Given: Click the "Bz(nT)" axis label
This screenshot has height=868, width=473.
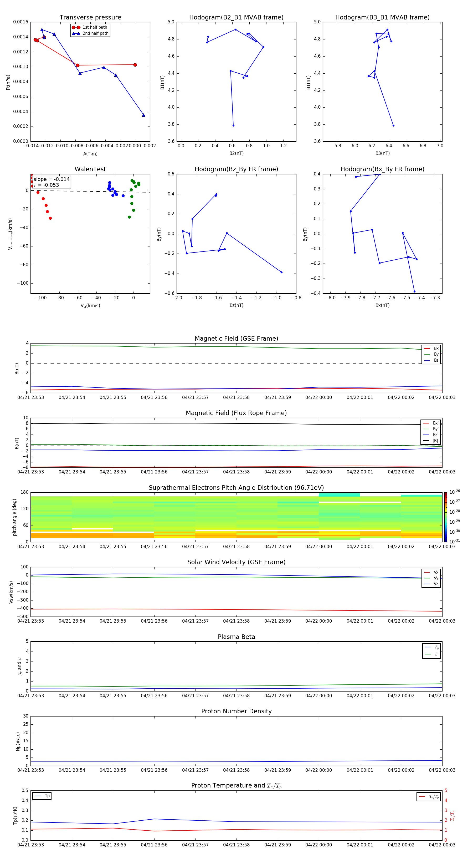Looking at the screenshot, I should pos(236,305).
